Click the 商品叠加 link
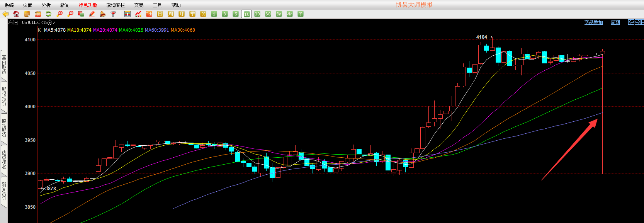644x223 pixels. click(x=593, y=22)
